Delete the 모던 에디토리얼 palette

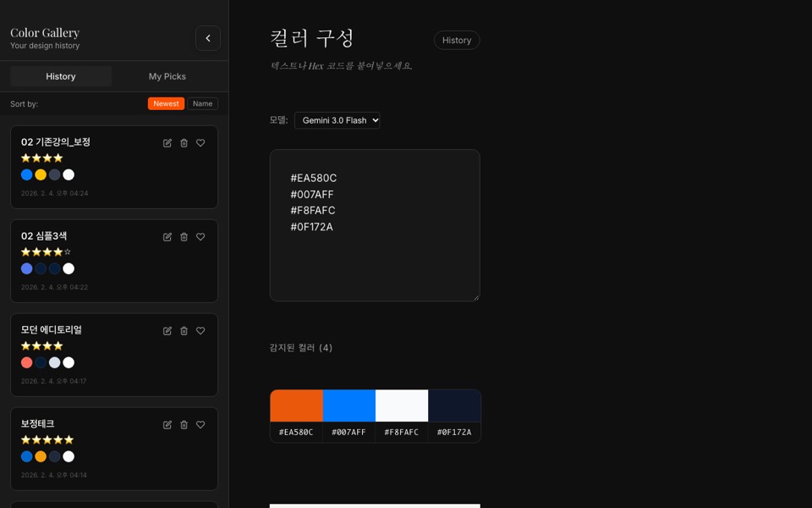pos(184,331)
